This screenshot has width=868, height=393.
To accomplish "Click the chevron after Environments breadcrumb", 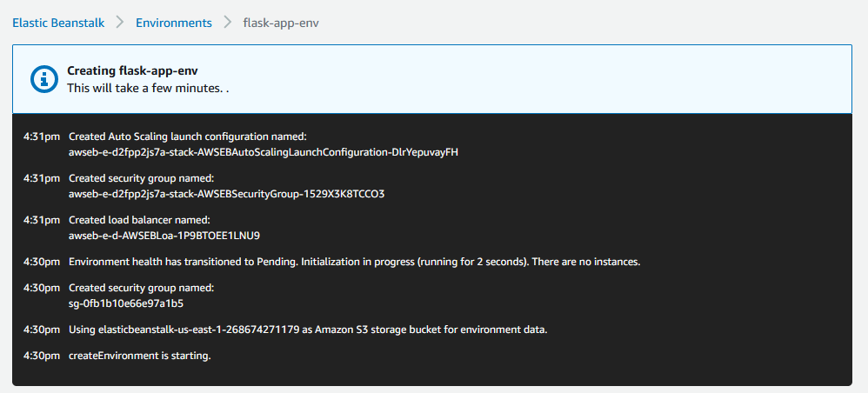I will 227,23.
